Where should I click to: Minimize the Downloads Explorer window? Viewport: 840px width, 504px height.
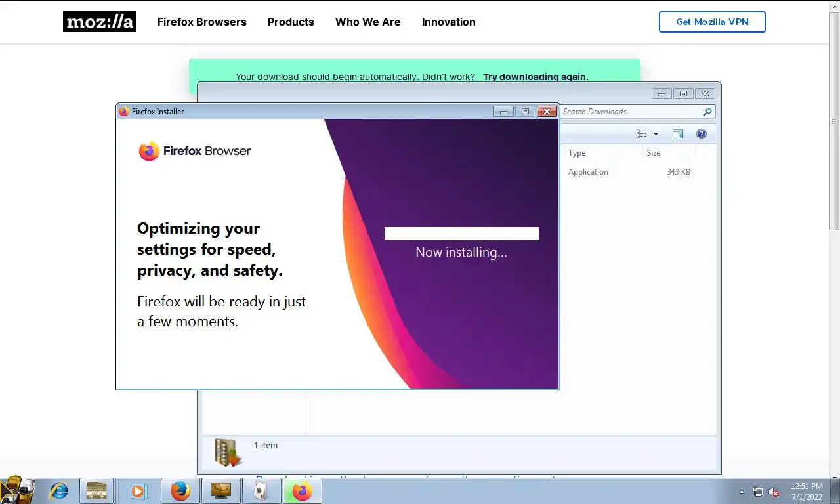coord(661,94)
